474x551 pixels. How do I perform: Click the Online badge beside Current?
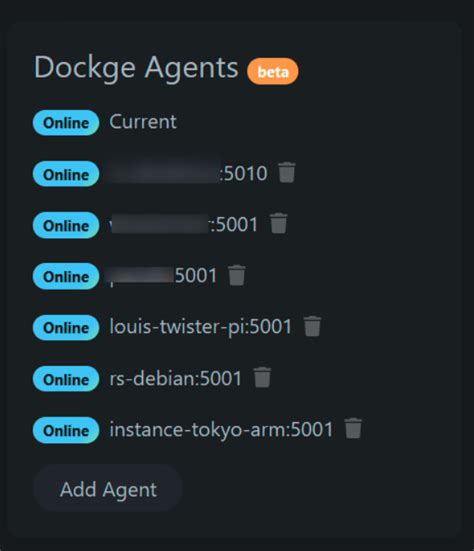pos(66,123)
